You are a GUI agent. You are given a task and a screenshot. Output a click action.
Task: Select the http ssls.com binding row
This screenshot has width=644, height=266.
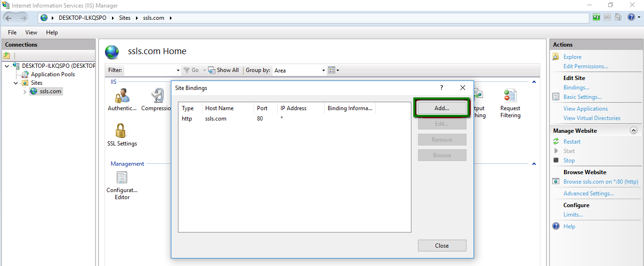294,119
